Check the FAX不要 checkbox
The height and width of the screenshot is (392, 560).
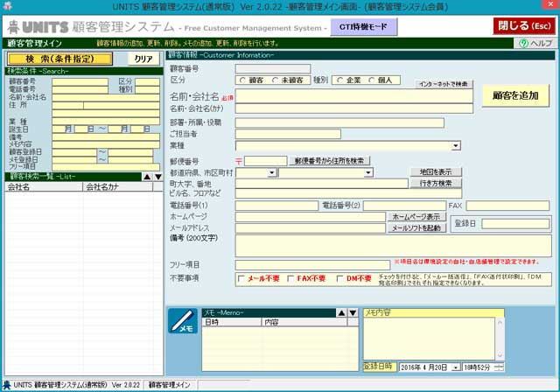[x=290, y=278]
